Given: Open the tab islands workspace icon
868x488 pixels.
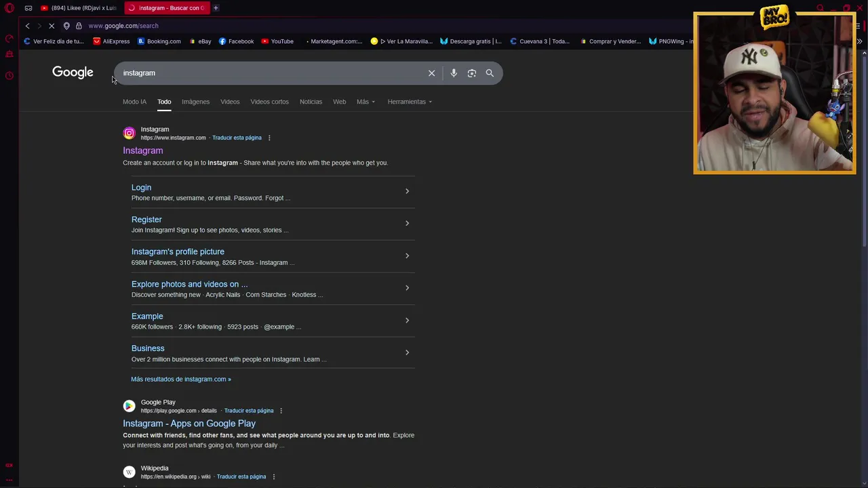Looking at the screenshot, I should pos(28,8).
